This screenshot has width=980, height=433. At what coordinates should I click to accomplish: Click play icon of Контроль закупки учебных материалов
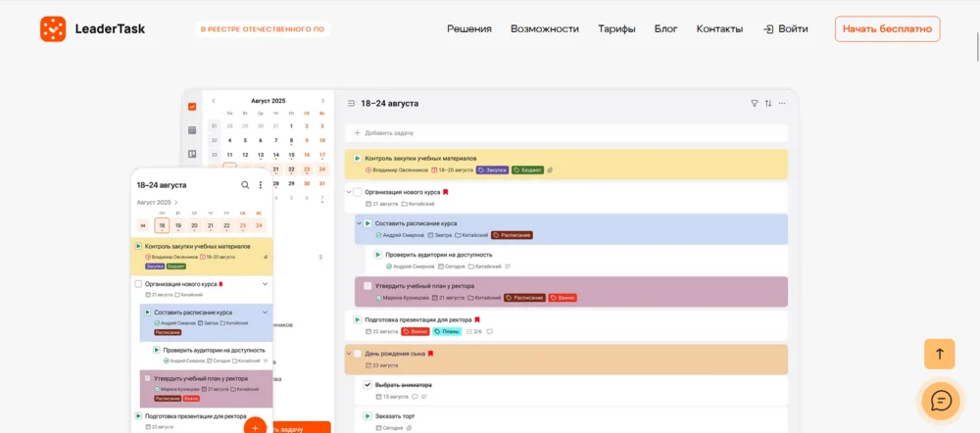(358, 159)
